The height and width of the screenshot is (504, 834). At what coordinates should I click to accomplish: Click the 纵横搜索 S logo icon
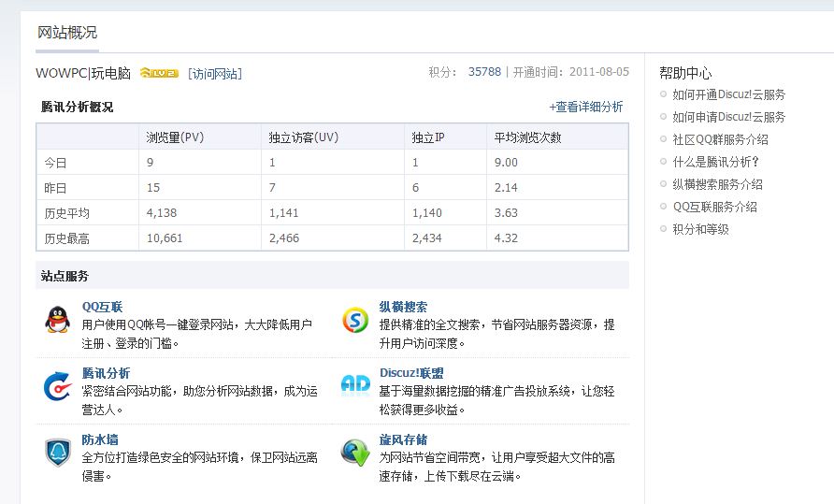tap(355, 320)
